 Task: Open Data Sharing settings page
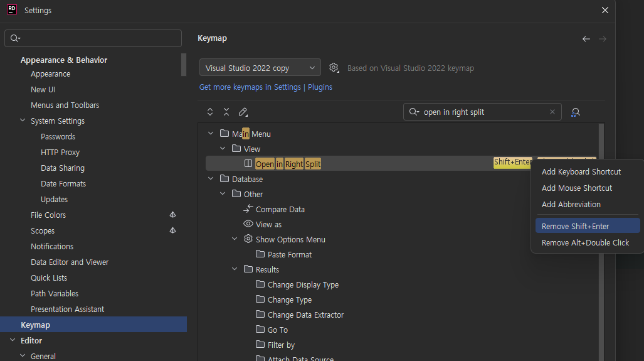coord(63,168)
